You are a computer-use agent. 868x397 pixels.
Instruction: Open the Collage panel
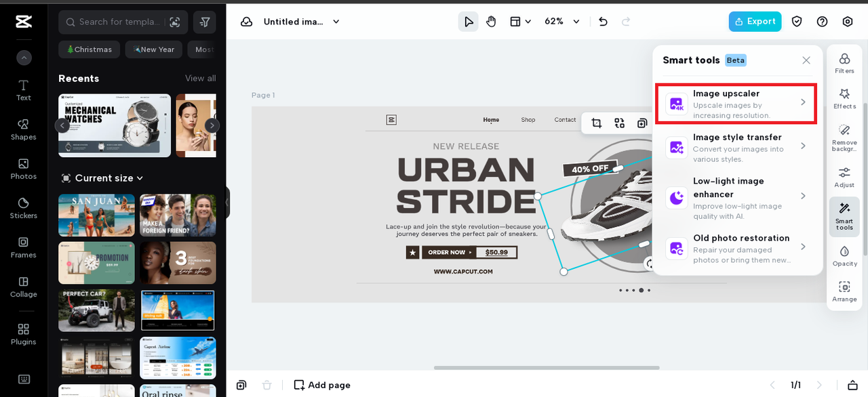[x=24, y=287]
